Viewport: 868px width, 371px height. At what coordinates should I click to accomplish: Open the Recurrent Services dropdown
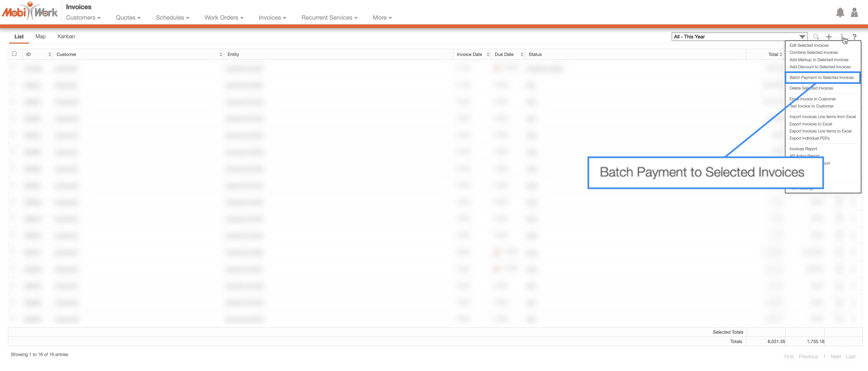coord(329,18)
